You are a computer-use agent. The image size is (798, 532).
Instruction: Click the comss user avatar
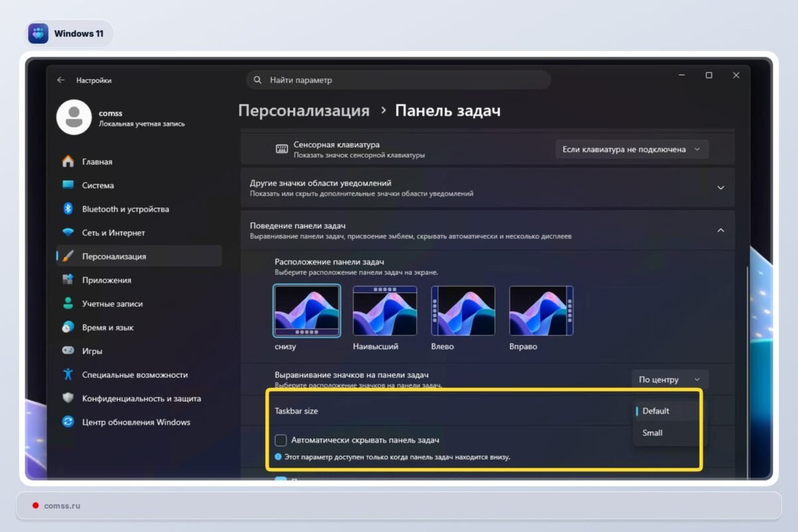(x=74, y=117)
